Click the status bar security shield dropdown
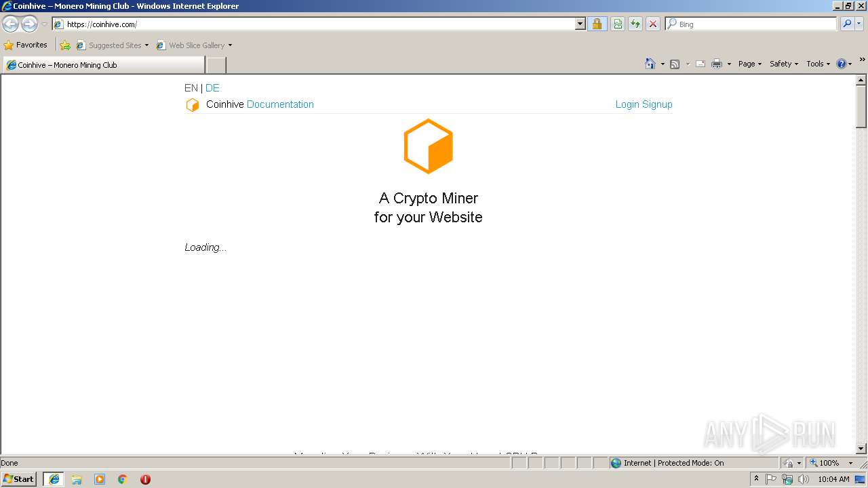Viewport: 868px width, 488px height. pos(792,463)
